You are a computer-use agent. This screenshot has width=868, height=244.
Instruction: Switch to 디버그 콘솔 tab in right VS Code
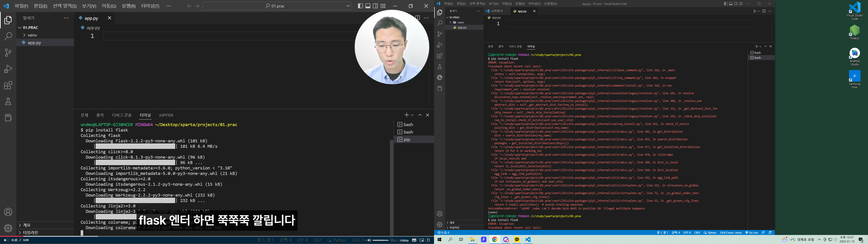[515, 47]
